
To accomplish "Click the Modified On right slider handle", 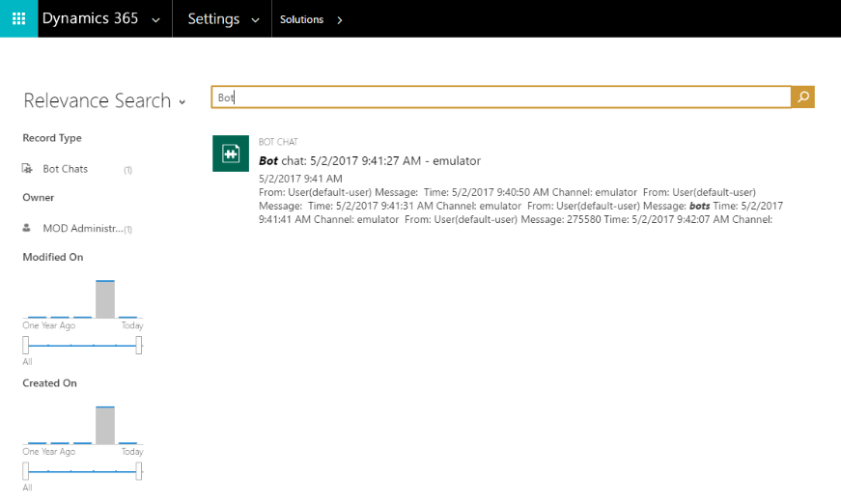I will 139,345.
